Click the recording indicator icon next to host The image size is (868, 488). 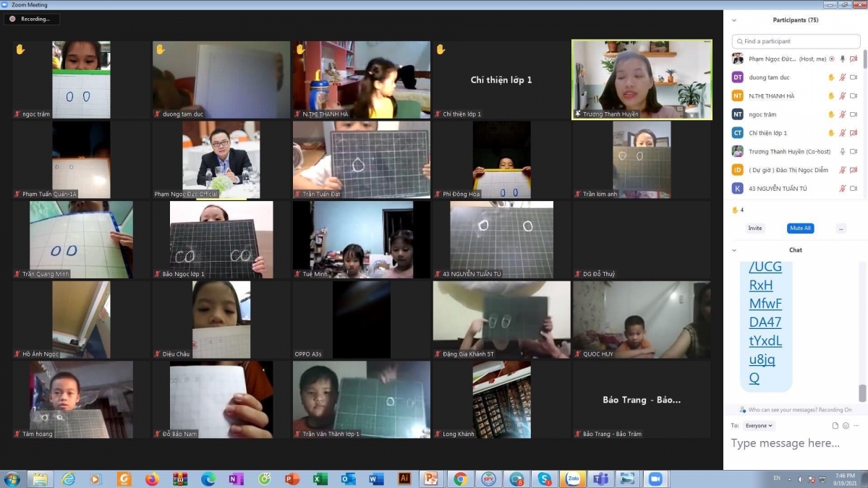point(831,59)
